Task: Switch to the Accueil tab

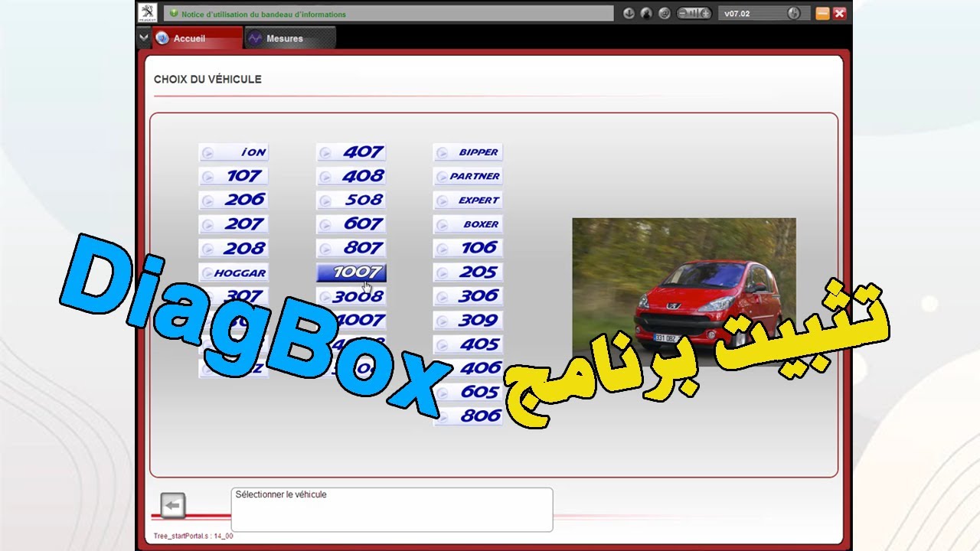Action: coord(198,38)
